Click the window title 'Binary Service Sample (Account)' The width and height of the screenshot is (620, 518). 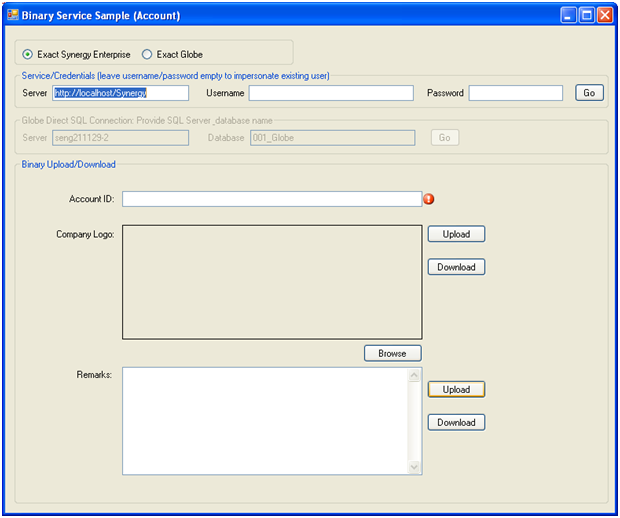pos(101,15)
